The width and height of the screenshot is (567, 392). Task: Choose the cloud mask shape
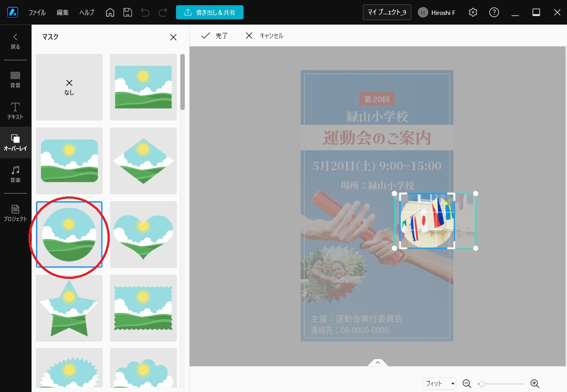(x=144, y=368)
